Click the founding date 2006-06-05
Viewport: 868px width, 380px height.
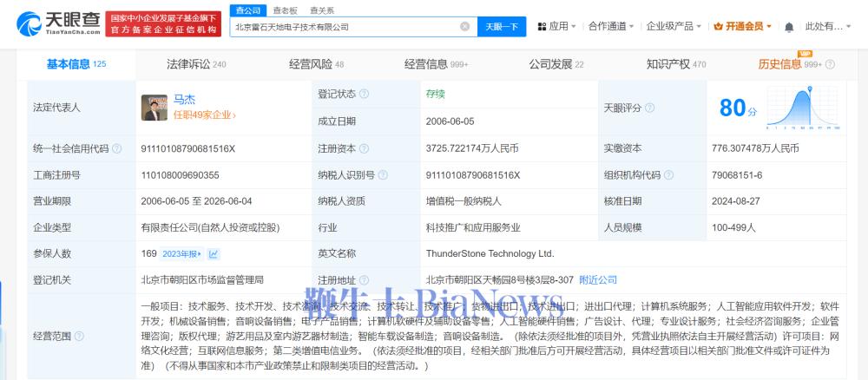(x=450, y=121)
